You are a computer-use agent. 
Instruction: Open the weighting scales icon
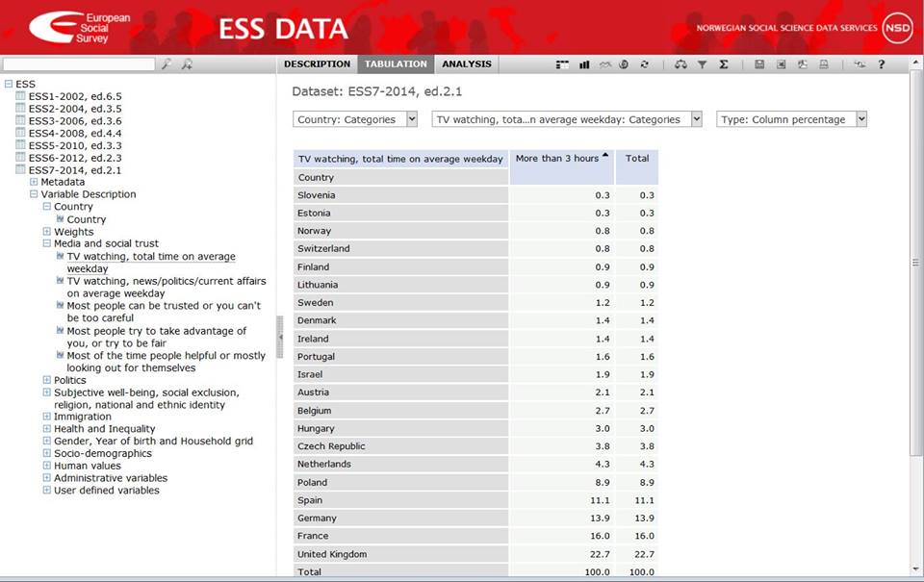coord(680,64)
